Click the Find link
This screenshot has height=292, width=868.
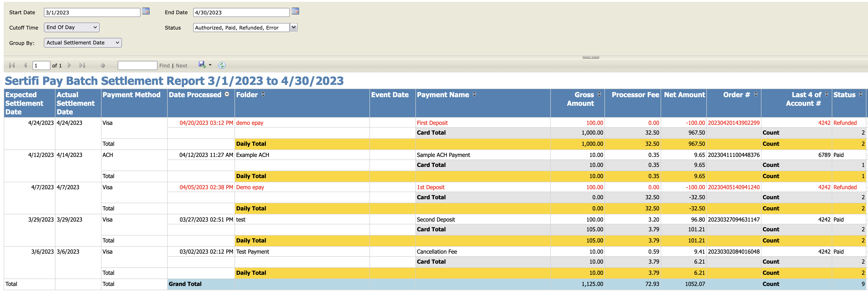164,66
